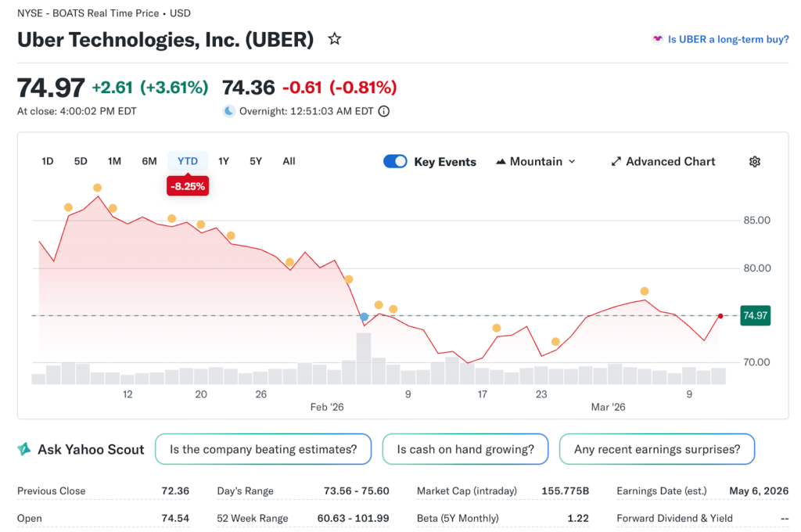
Task: Show the All time range
Action: click(x=289, y=162)
